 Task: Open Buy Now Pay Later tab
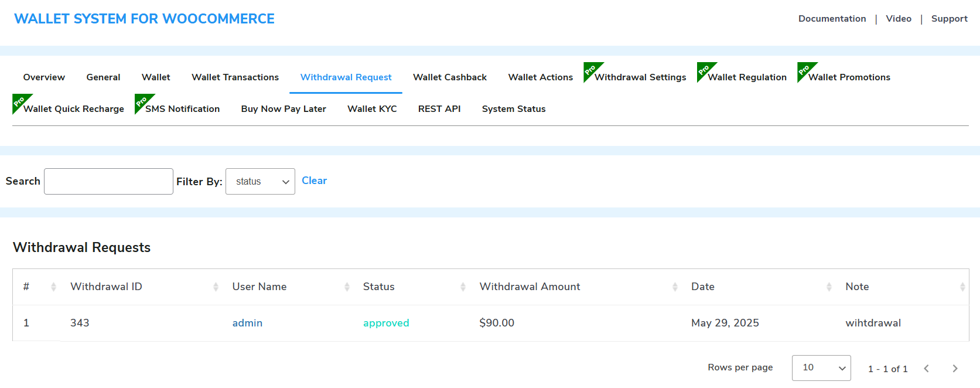[x=284, y=109]
